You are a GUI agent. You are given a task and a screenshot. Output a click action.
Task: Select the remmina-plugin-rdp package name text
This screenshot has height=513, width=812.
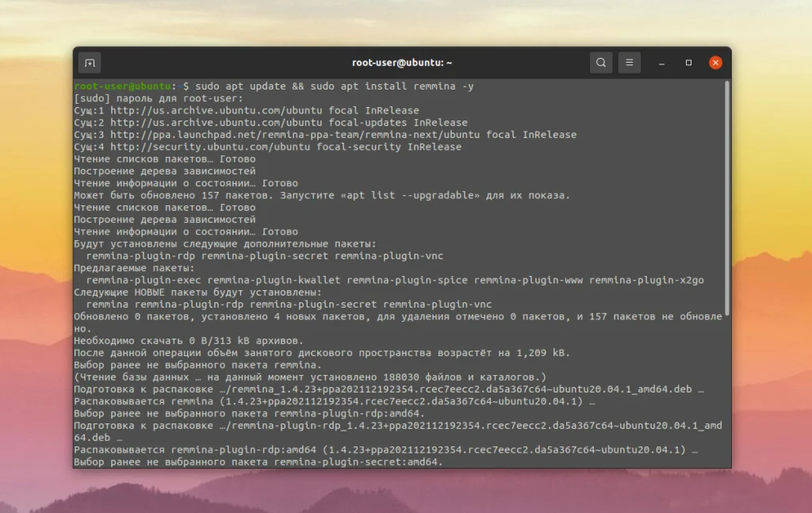pyautogui.click(x=141, y=255)
